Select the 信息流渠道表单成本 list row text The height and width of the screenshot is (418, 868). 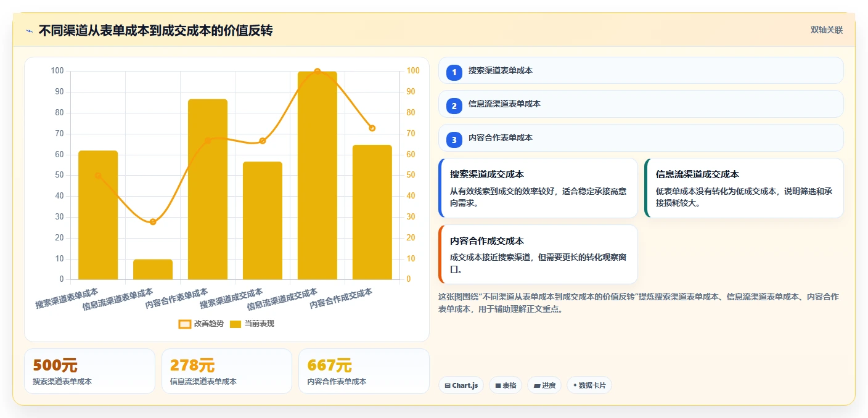click(504, 104)
